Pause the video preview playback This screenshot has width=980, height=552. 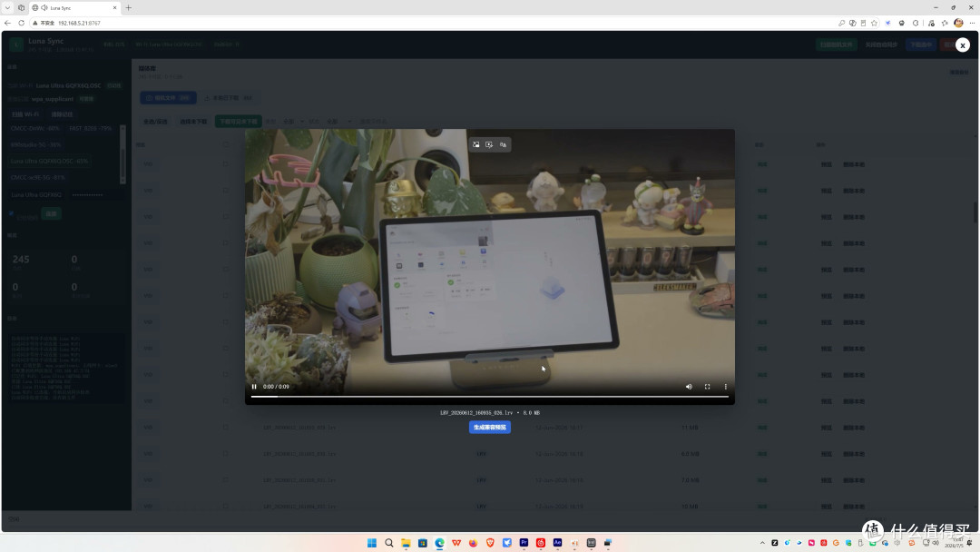coord(254,387)
